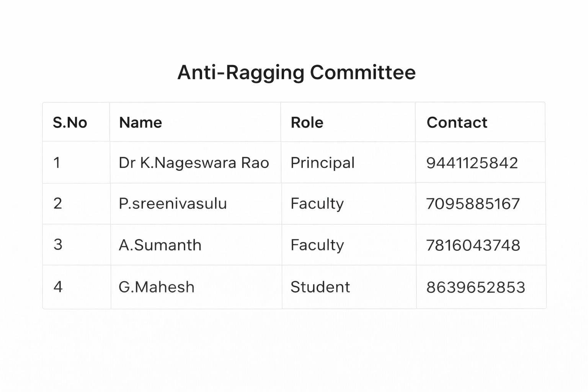
Task: Click contact number 8639652853
Action: (x=475, y=287)
